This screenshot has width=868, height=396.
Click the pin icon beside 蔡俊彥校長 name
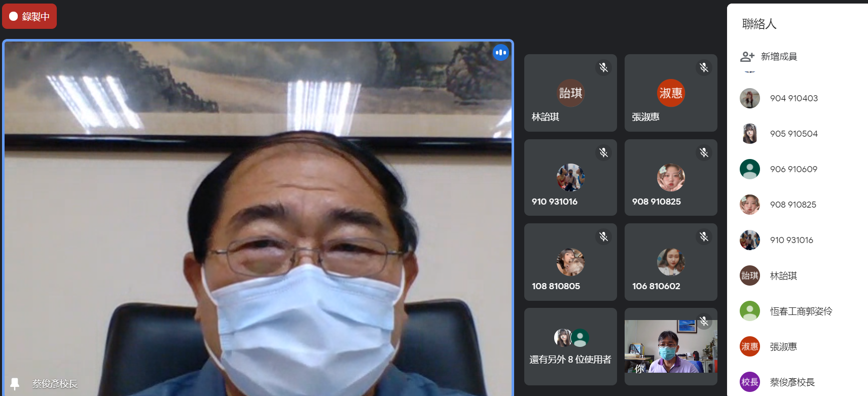(x=15, y=384)
